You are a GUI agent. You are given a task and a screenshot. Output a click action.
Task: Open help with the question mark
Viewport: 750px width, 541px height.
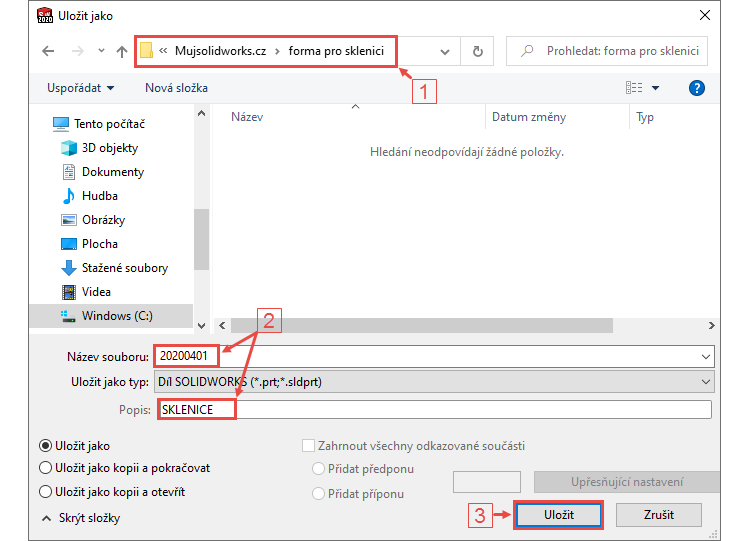(696, 88)
